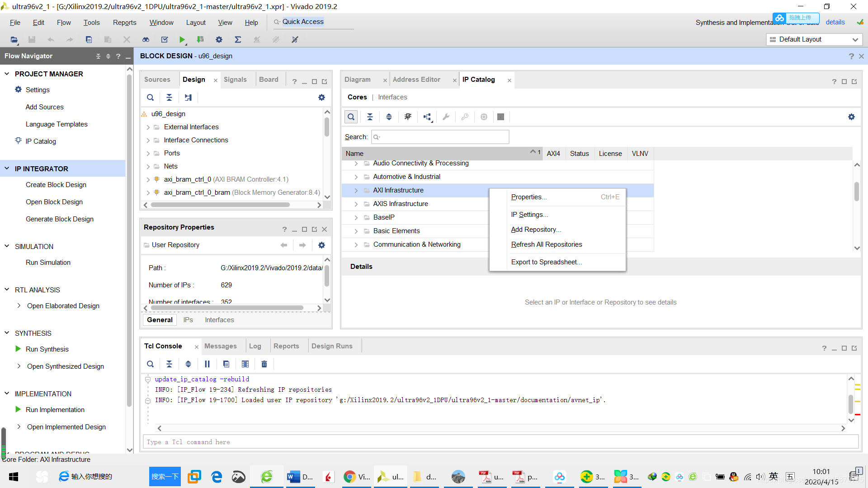868x488 pixels.
Task: Click the search input field in IP Catalog
Action: [x=439, y=136]
